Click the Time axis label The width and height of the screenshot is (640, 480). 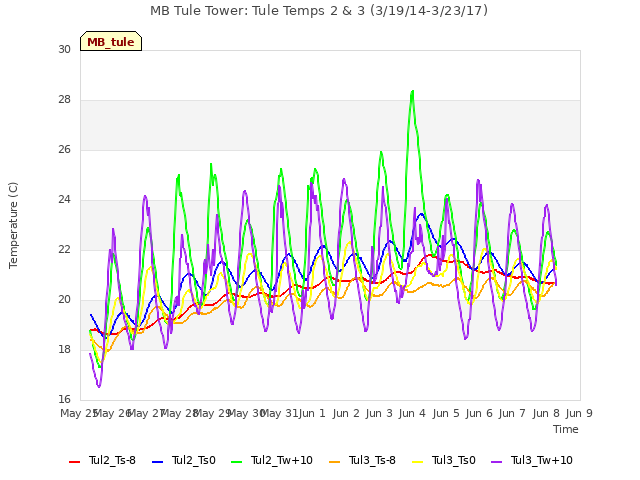(566, 429)
